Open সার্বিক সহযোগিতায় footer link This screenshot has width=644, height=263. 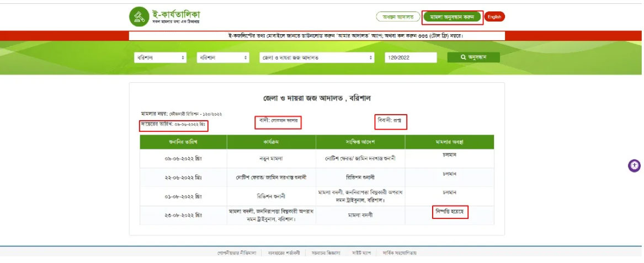pos(399,253)
